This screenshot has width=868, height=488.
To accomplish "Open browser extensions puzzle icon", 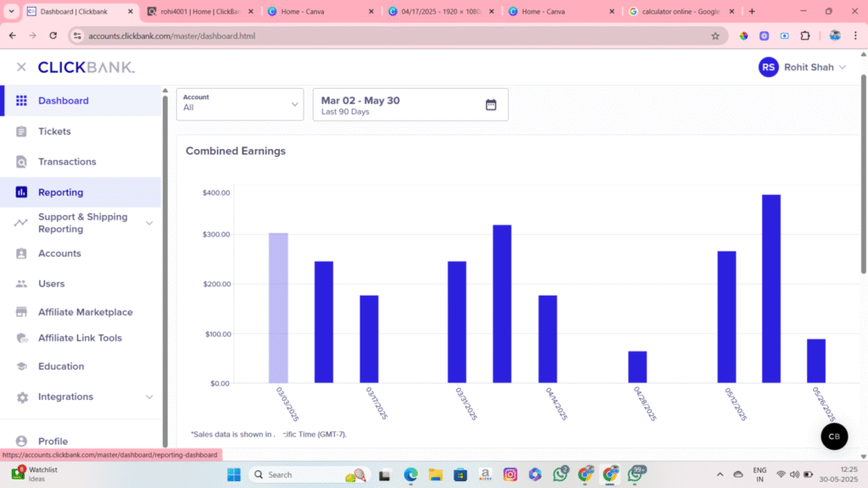I will pos(804,36).
